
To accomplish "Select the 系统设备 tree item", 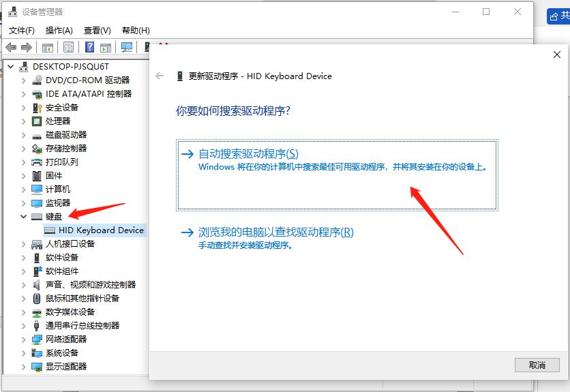I will [62, 353].
